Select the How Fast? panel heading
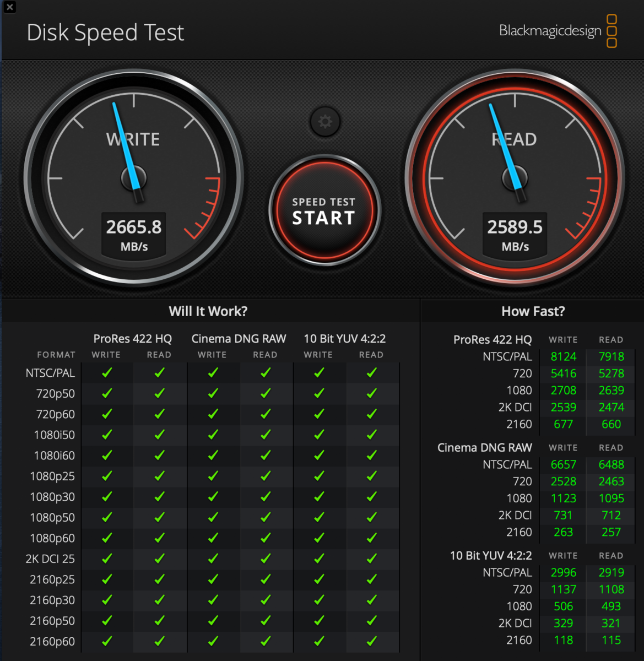Screen dimensions: 644x661 533,311
